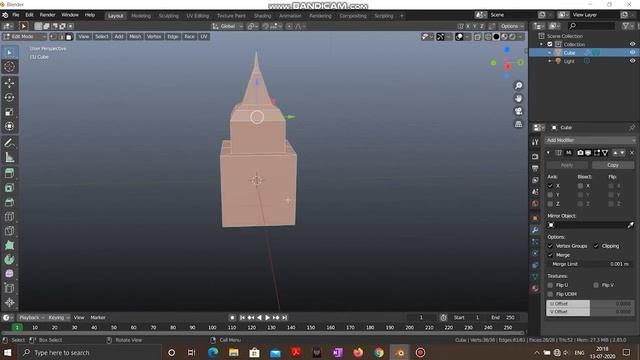Switch to the UV Editing workspace tab
This screenshot has width=640, height=360.
click(x=198, y=16)
